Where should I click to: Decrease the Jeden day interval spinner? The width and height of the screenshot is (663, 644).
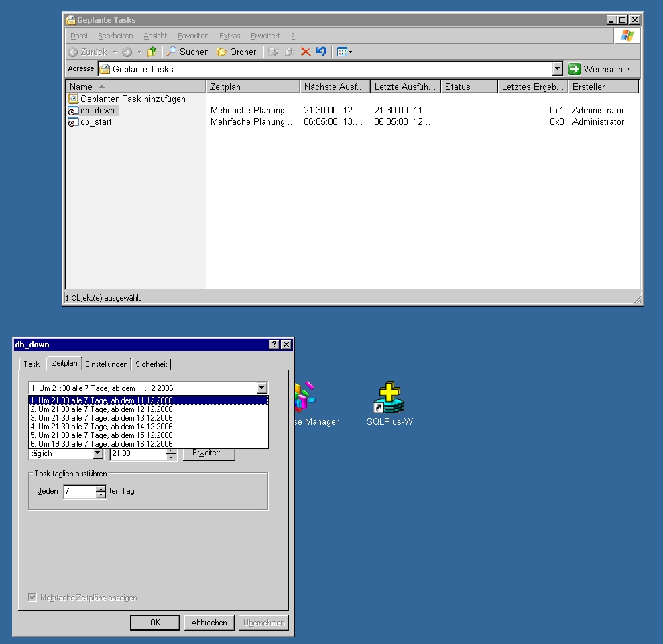tap(101, 494)
